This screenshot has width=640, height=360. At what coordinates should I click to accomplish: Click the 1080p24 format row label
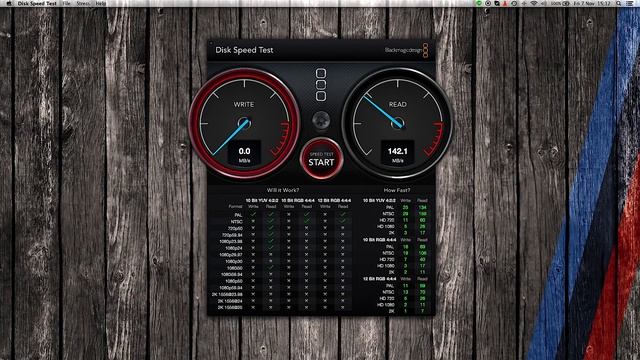(x=234, y=248)
